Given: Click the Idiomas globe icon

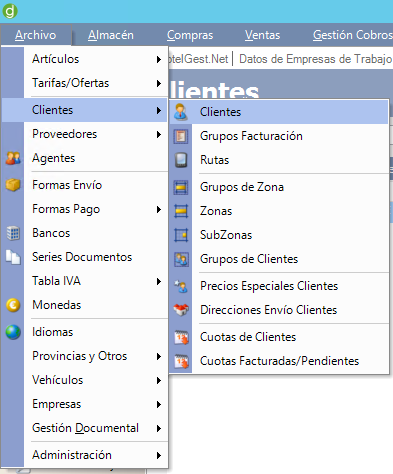Looking at the screenshot, I should coord(13,332).
